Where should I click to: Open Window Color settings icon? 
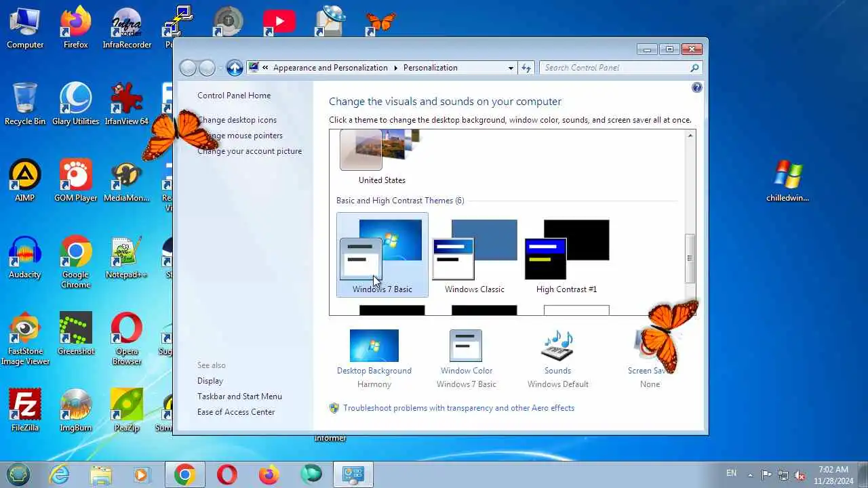tap(466, 346)
